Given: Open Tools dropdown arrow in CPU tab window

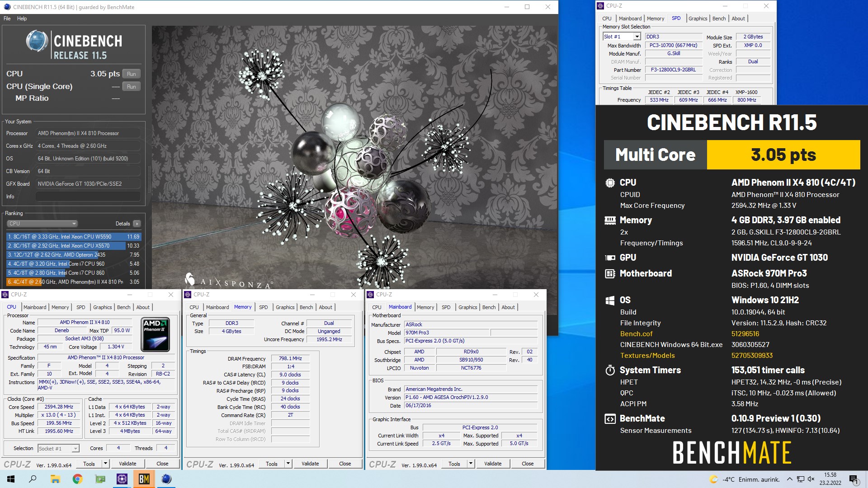Looking at the screenshot, I should coord(105,464).
